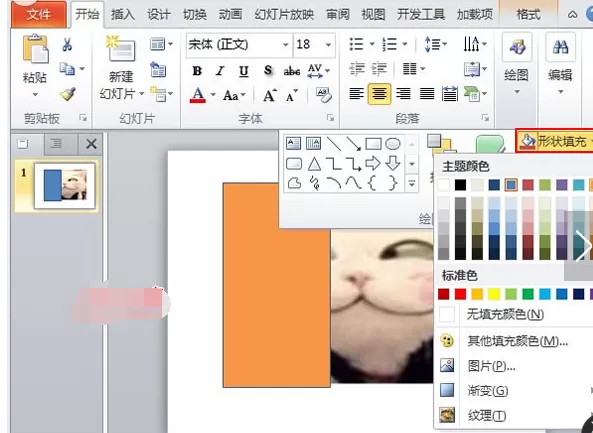593x433 pixels.
Task: Pick black theme color swatch
Action: pos(460,185)
